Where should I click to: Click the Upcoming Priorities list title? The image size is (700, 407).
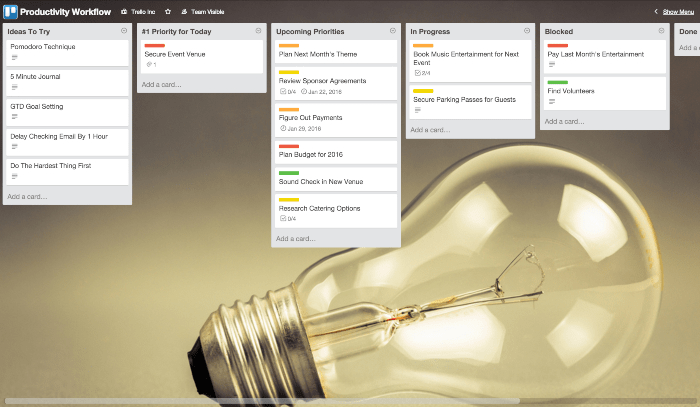(310, 31)
